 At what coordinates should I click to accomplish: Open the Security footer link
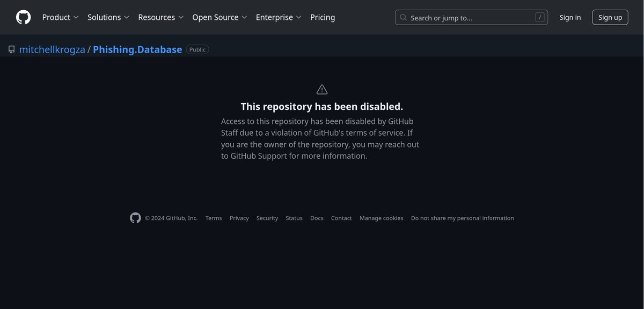267,218
